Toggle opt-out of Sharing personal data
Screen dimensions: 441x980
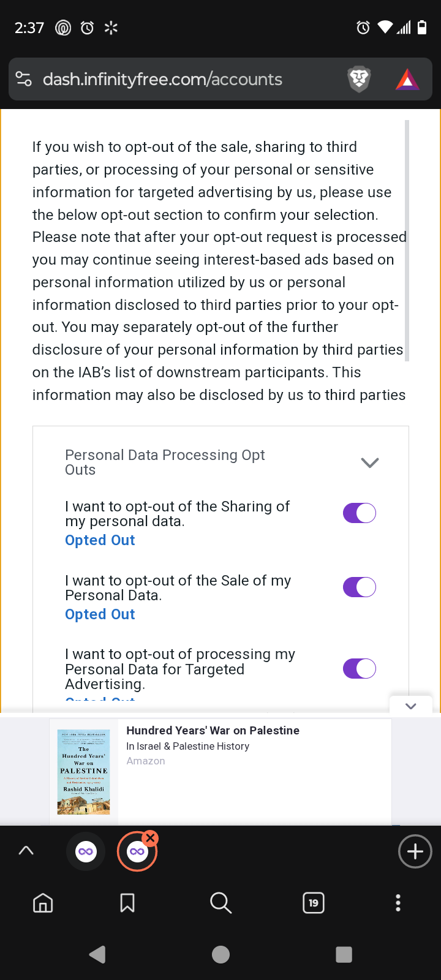(x=360, y=513)
